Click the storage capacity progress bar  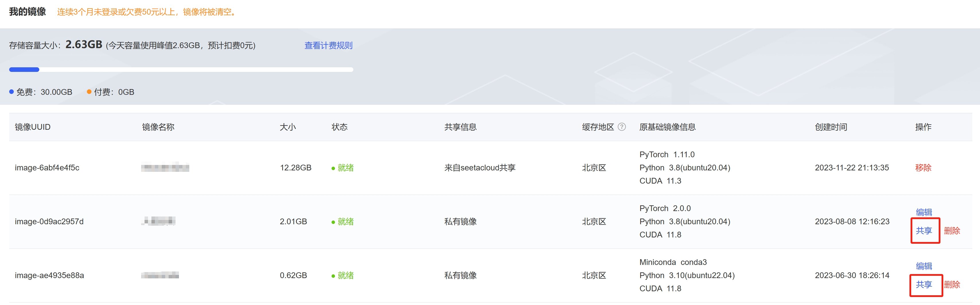(x=181, y=70)
